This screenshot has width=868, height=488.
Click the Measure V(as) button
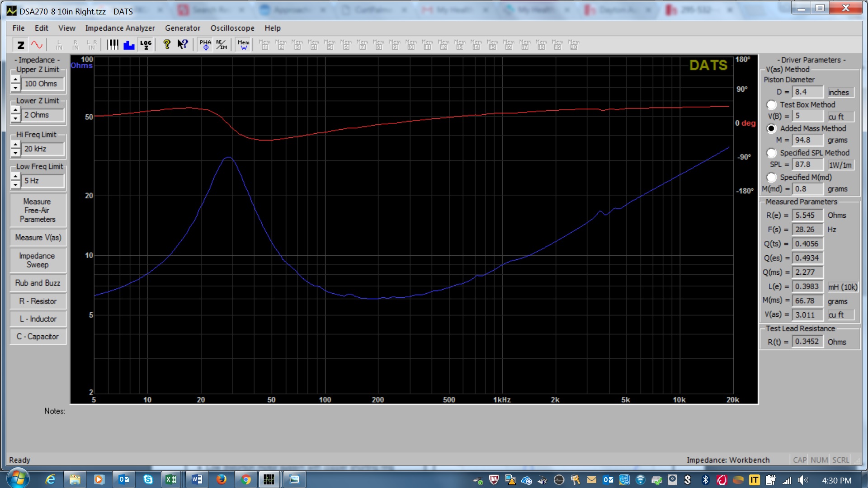click(x=38, y=238)
